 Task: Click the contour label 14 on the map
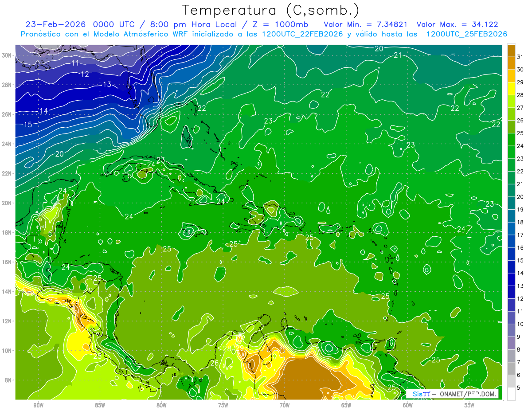(x=43, y=111)
